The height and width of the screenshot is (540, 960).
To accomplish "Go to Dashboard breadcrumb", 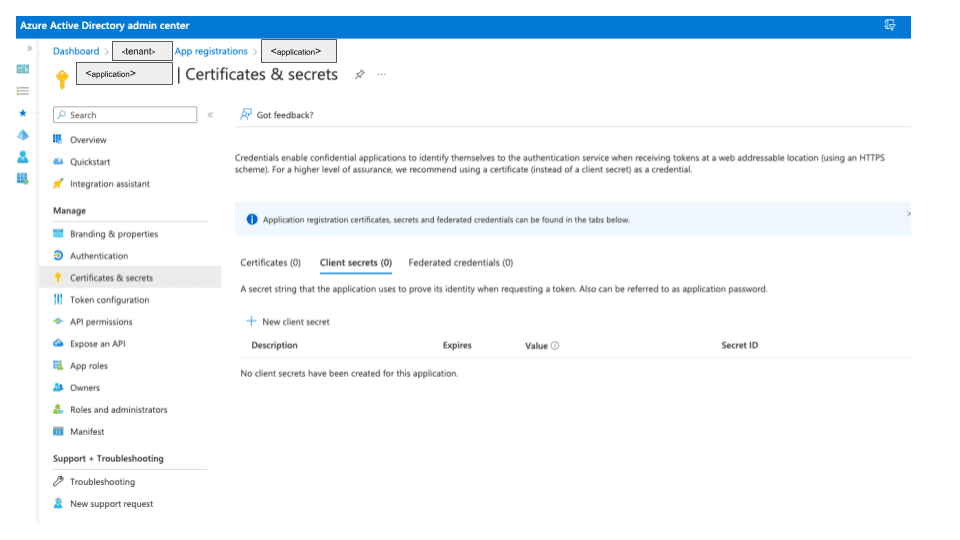I will (76, 51).
